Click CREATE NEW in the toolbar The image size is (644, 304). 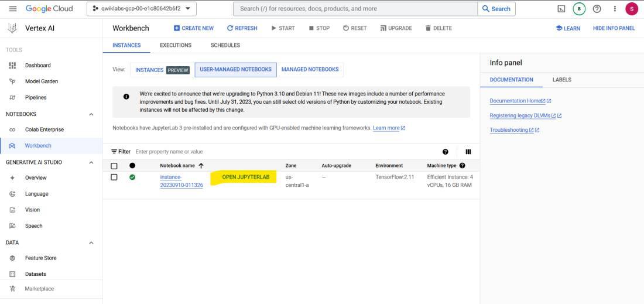[194, 28]
